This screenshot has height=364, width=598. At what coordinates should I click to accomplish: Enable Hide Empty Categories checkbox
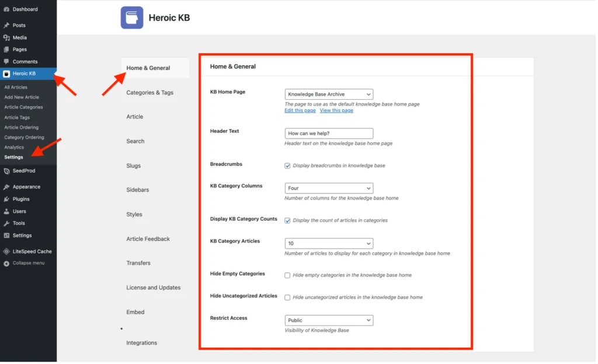[x=287, y=276]
